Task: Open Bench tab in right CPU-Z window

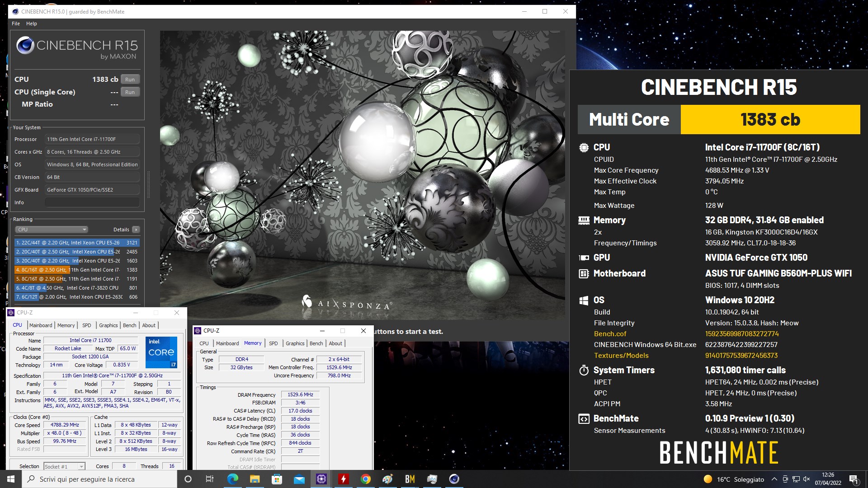Action: (x=316, y=343)
